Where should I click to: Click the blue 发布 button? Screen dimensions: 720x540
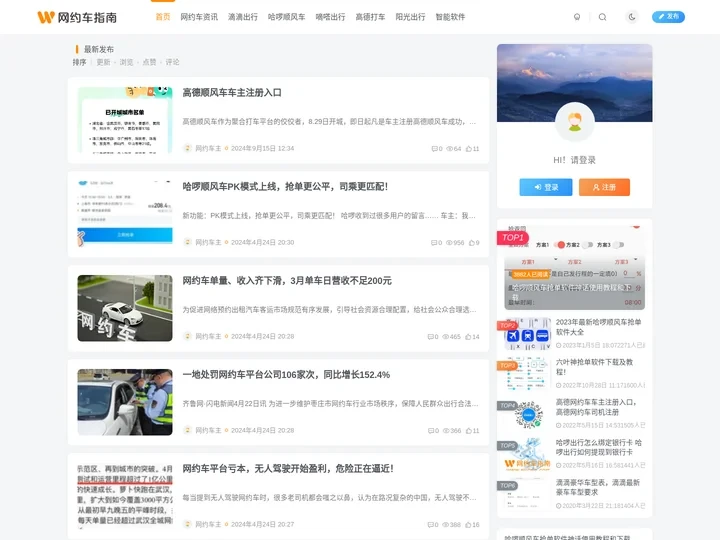[668, 17]
